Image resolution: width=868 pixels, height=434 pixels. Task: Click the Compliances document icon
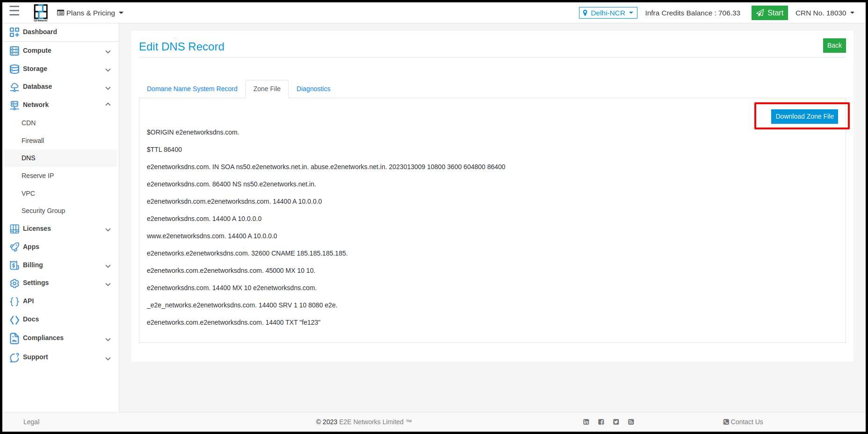point(14,338)
